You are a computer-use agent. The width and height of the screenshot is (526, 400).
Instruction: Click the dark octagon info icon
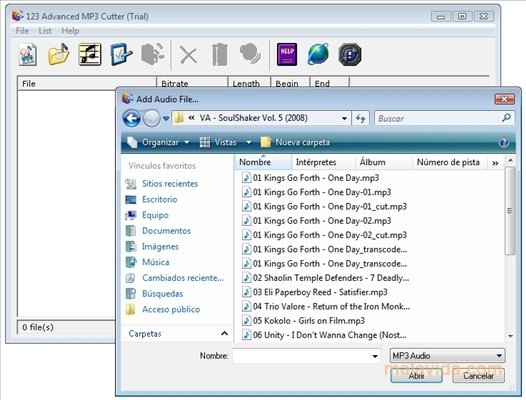click(x=350, y=54)
